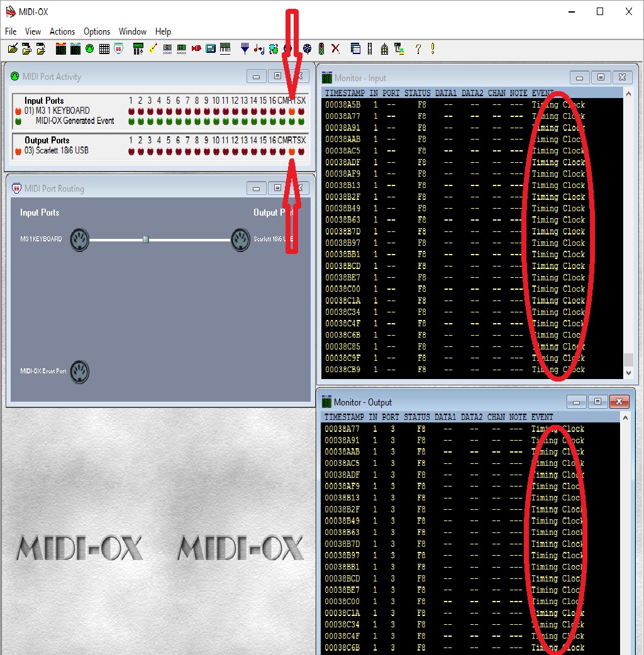644x655 pixels.
Task: Click the blue-topped output monitor toolbar icon
Action: [x=75, y=49]
